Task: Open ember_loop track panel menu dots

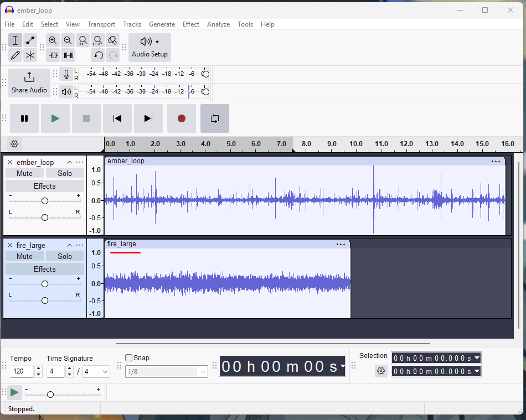Action: (x=80, y=162)
